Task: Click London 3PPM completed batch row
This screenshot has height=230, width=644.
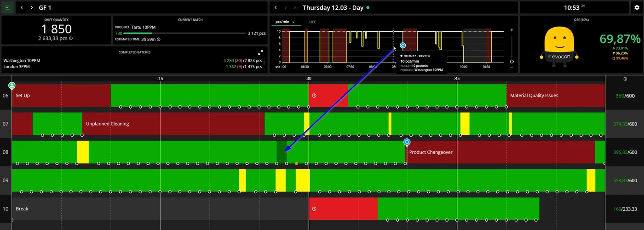Action: pyautogui.click(x=133, y=67)
